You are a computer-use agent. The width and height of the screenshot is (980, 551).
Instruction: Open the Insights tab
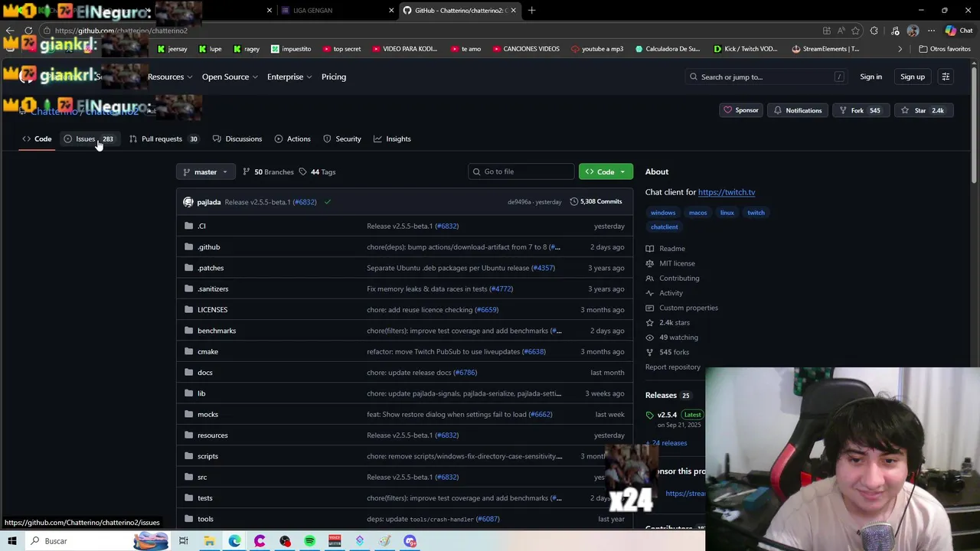click(x=392, y=139)
